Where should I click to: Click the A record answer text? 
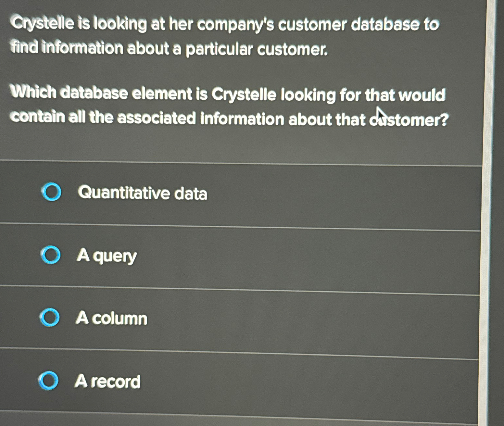point(107,381)
